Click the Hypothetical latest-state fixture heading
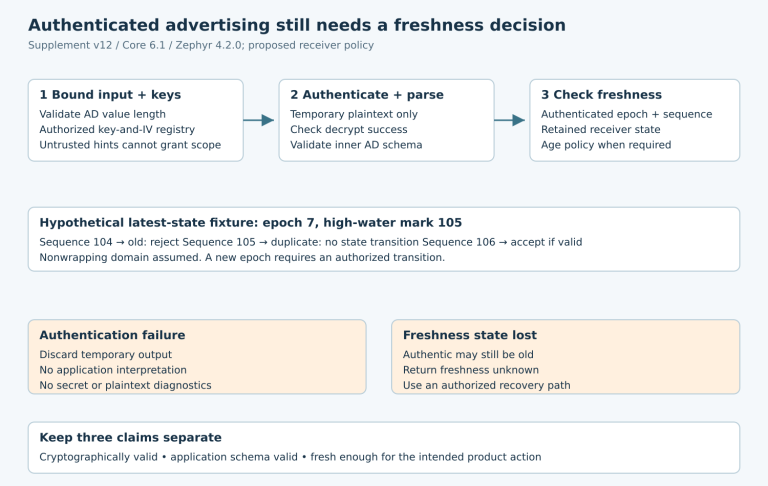This screenshot has width=768, height=486. [251, 222]
